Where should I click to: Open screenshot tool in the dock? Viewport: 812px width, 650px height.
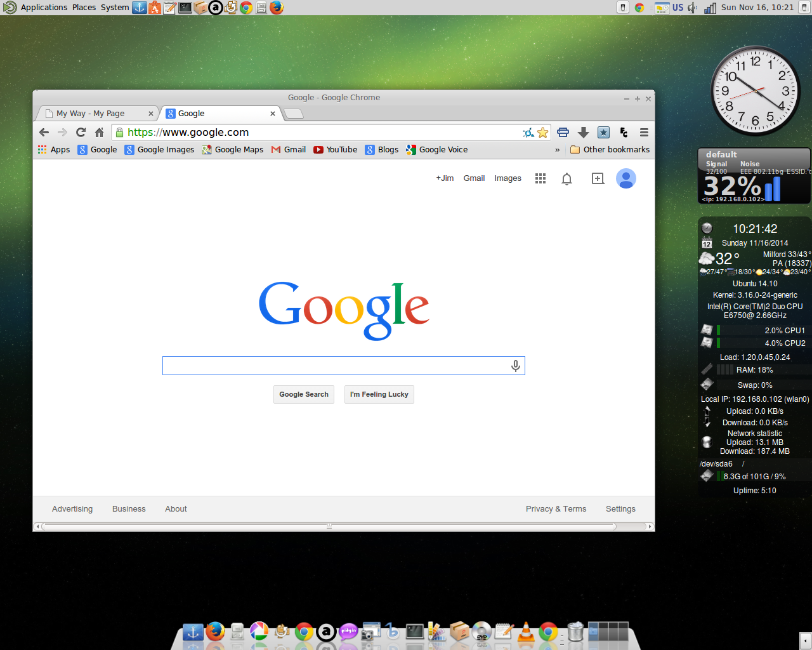point(370,632)
